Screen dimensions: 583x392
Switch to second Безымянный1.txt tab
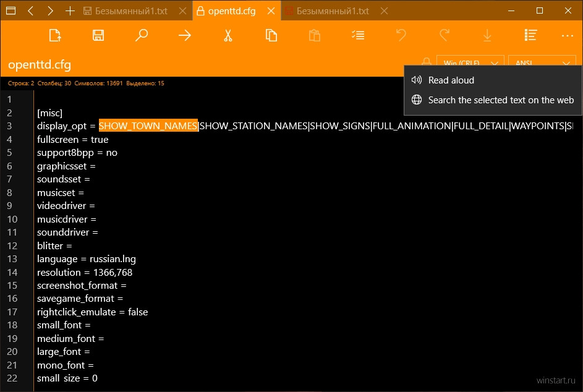pos(333,11)
